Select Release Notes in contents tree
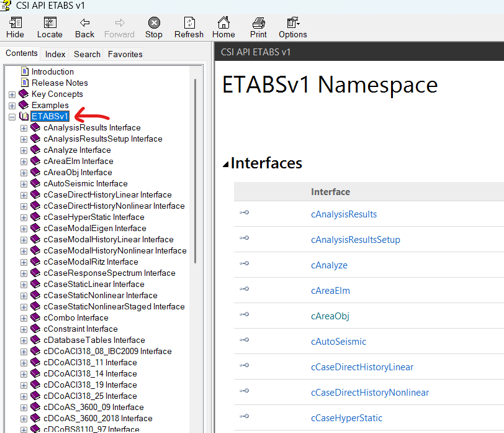Screen dimensions: 504x433 (x=60, y=83)
